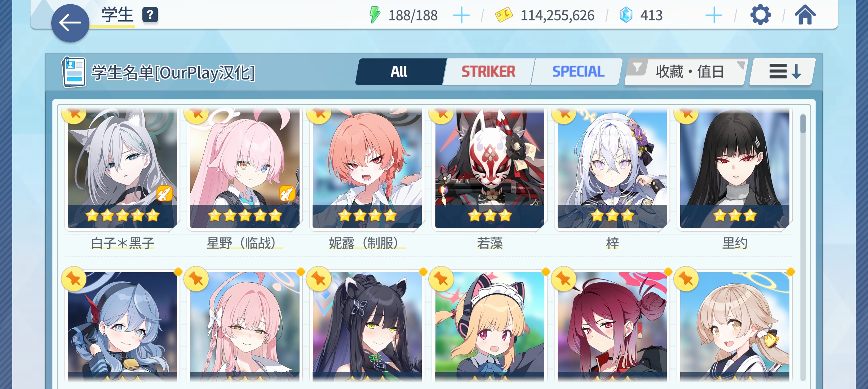Open the question mark help icon

coord(150,15)
